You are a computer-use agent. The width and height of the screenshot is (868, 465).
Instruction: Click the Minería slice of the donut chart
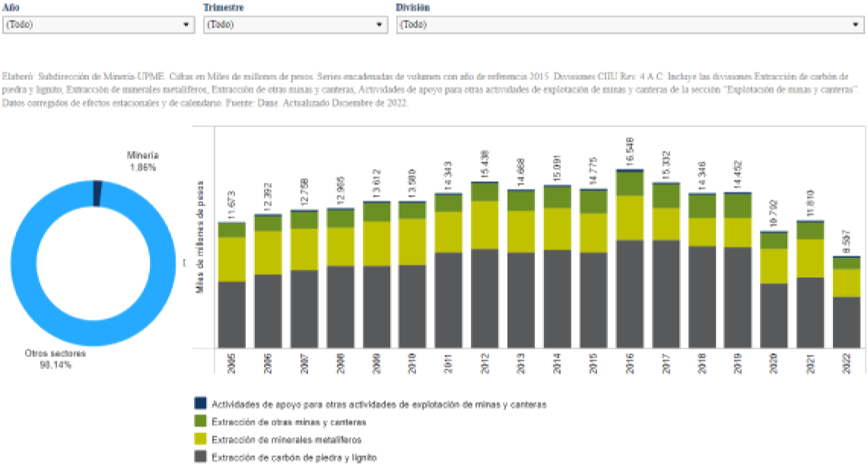tap(97, 193)
